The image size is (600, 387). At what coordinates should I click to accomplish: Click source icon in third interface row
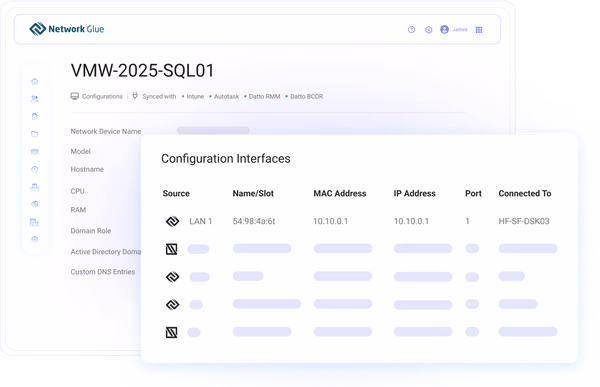[173, 277]
